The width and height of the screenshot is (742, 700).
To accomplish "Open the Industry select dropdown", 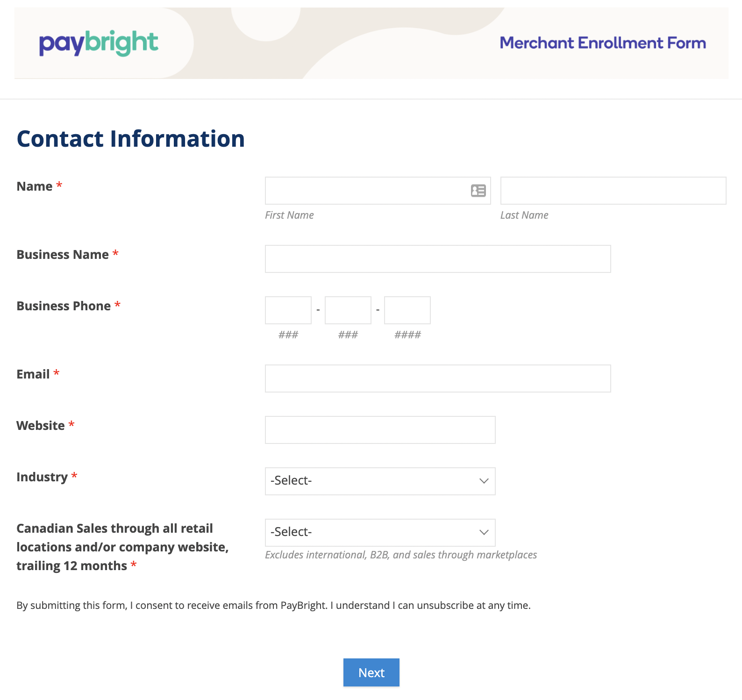I will (x=380, y=481).
